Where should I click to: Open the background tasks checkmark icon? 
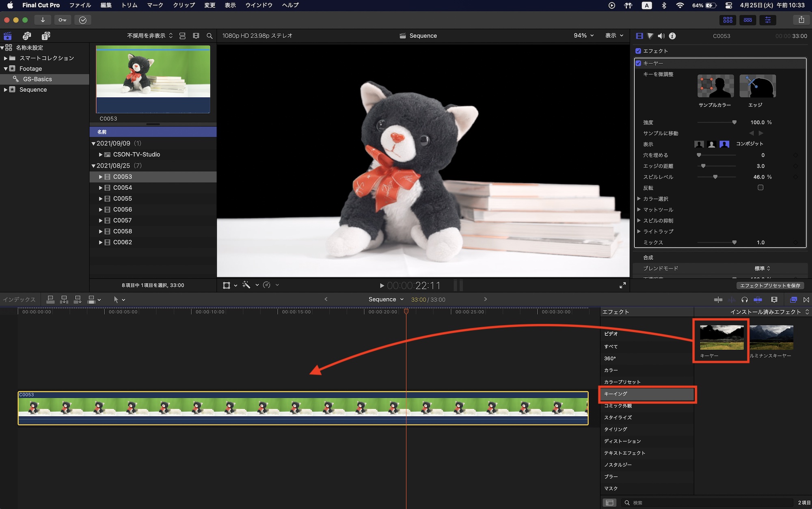83,20
